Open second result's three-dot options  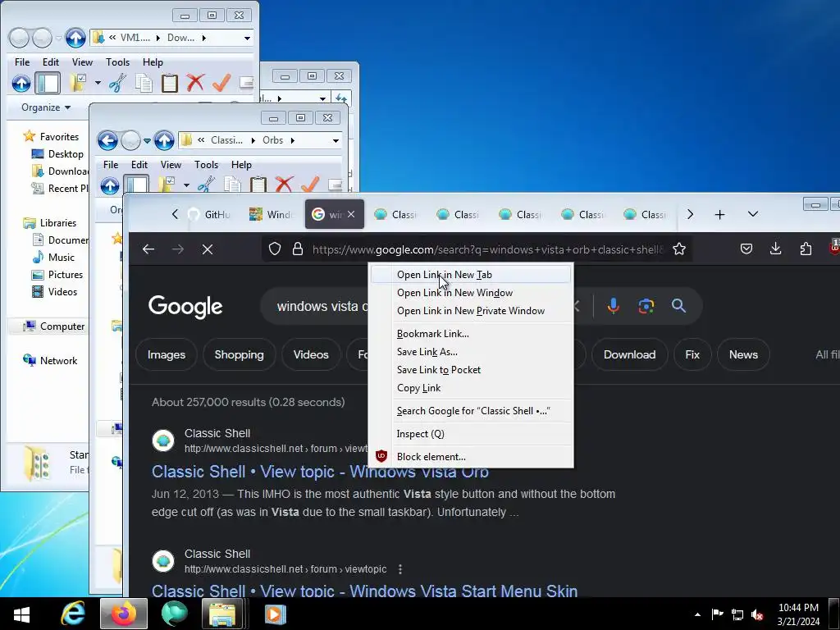[x=400, y=569]
